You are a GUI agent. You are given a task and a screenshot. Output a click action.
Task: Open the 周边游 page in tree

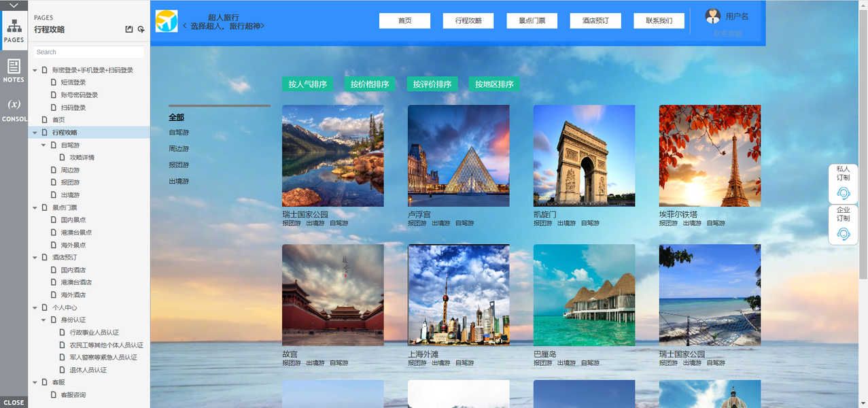[x=70, y=170]
